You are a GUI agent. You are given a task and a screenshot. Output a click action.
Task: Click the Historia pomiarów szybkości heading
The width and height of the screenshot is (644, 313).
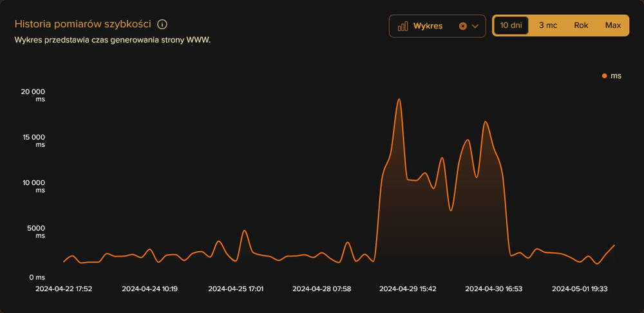pos(82,24)
